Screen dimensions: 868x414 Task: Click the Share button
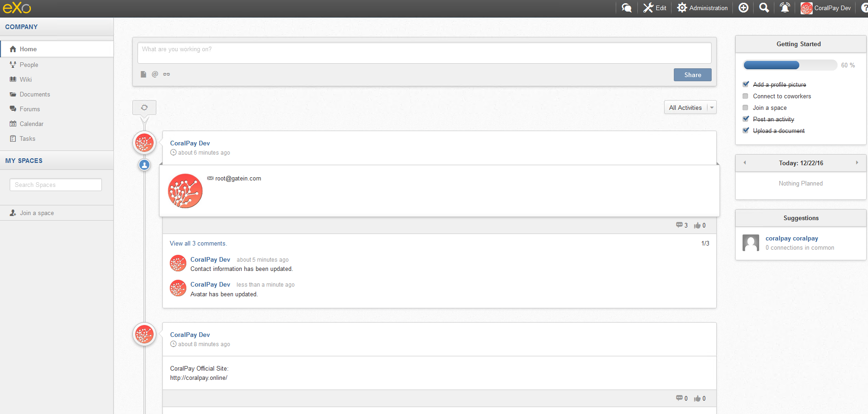tap(692, 75)
